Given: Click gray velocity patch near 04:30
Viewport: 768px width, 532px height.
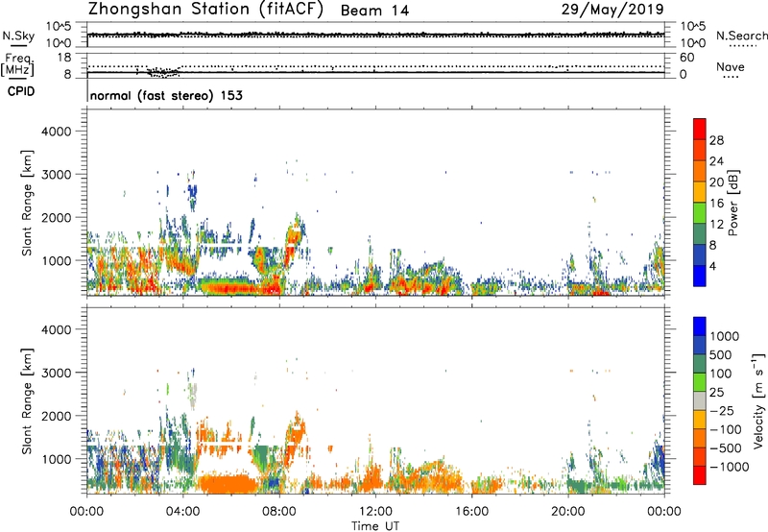Looking at the screenshot, I should tap(193, 396).
